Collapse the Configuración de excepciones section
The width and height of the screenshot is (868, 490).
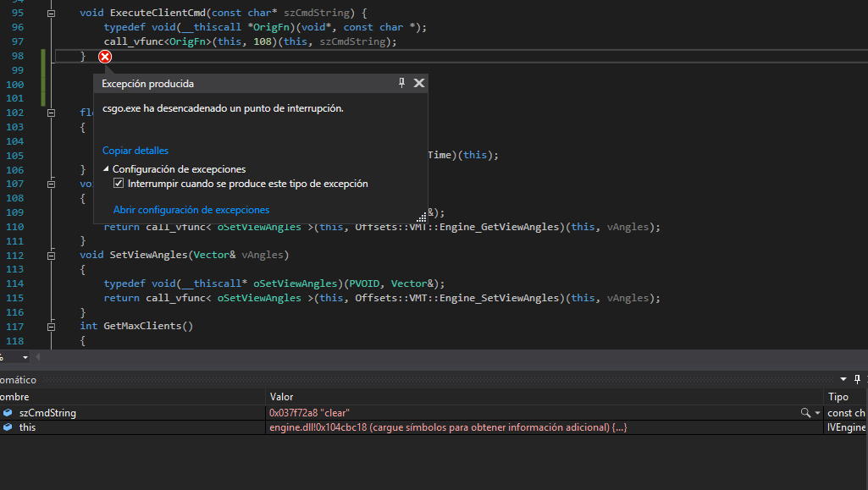(x=107, y=169)
